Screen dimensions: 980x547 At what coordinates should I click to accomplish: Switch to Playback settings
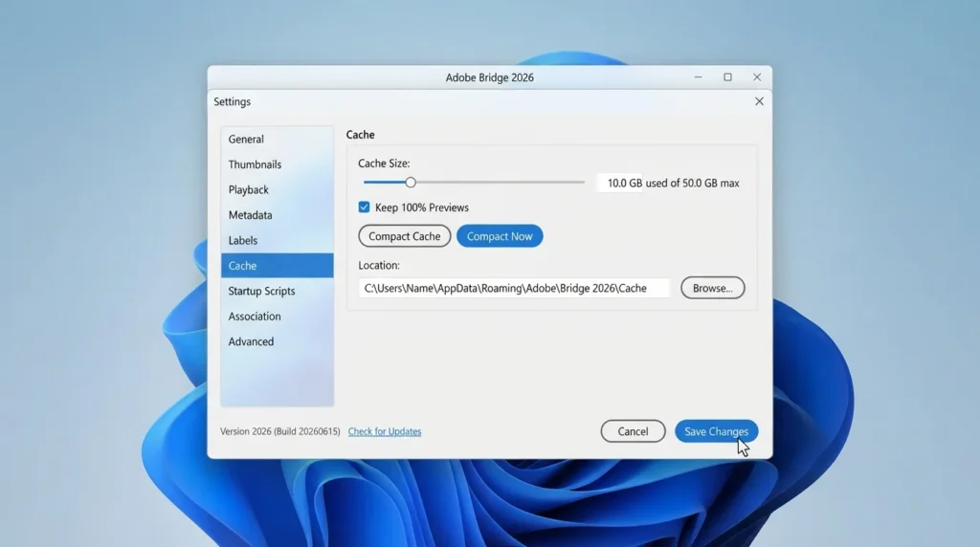click(277, 190)
